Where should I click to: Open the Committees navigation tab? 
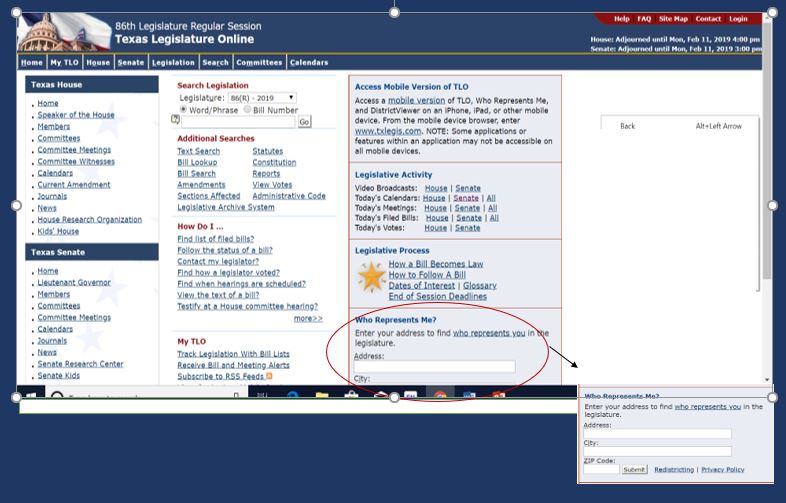[259, 63]
